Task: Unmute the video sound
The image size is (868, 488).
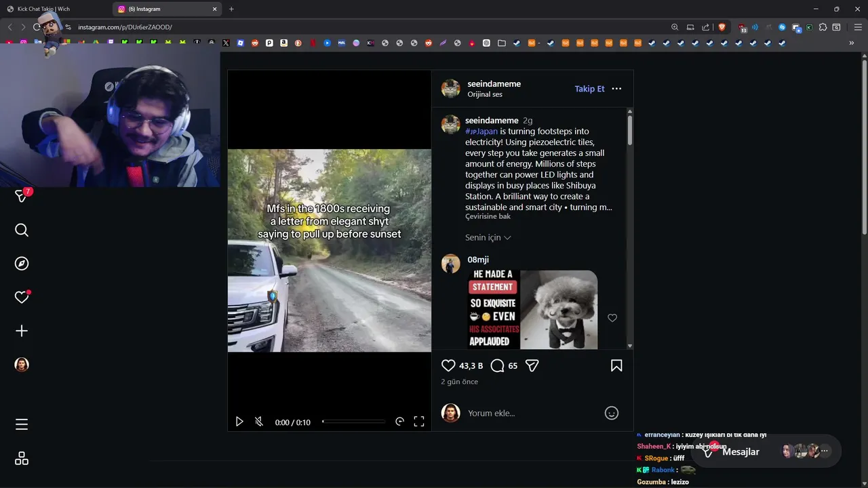Action: click(x=259, y=422)
